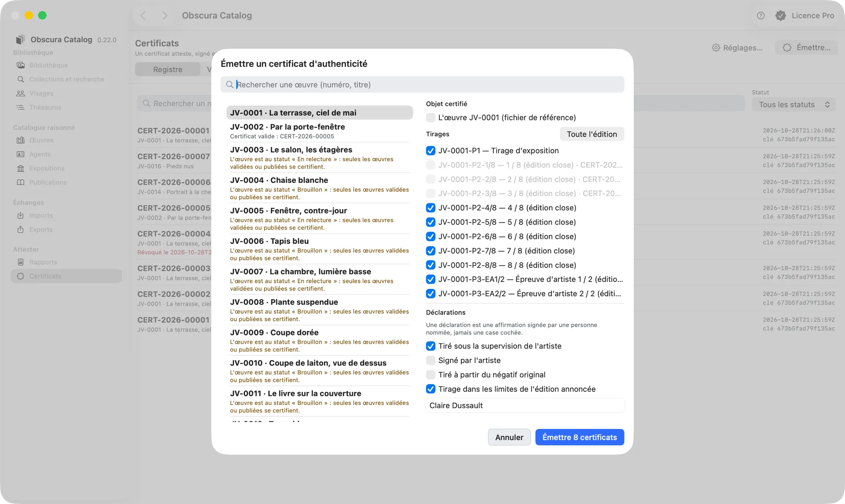Screen dimensions: 845x504
Task: Select JV-0009 · Coupe dorée row
Action: point(319,341)
